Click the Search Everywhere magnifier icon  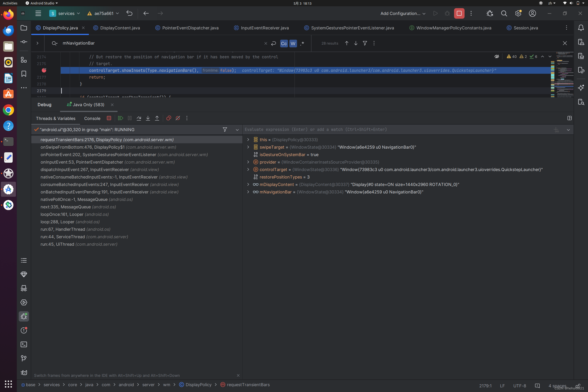tap(504, 14)
